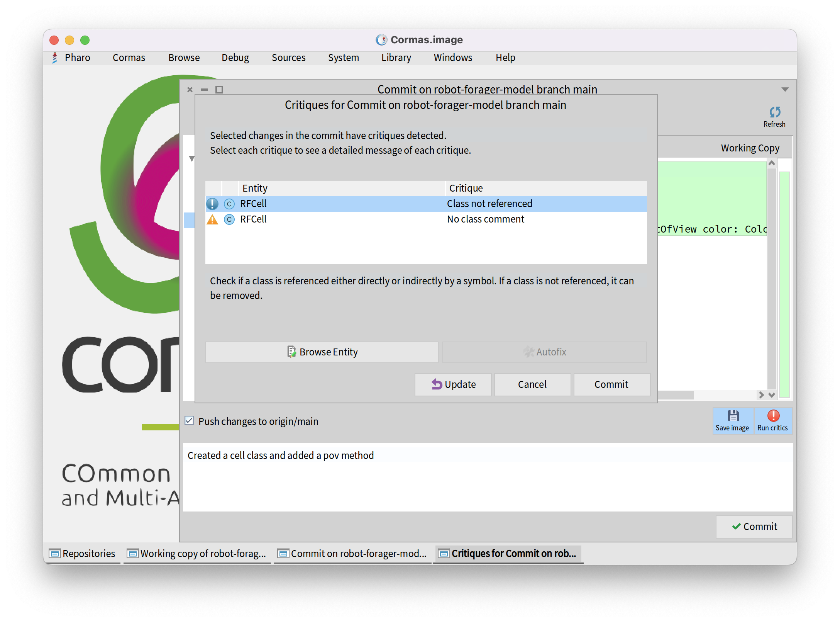Click the commit message text field

pos(487,477)
